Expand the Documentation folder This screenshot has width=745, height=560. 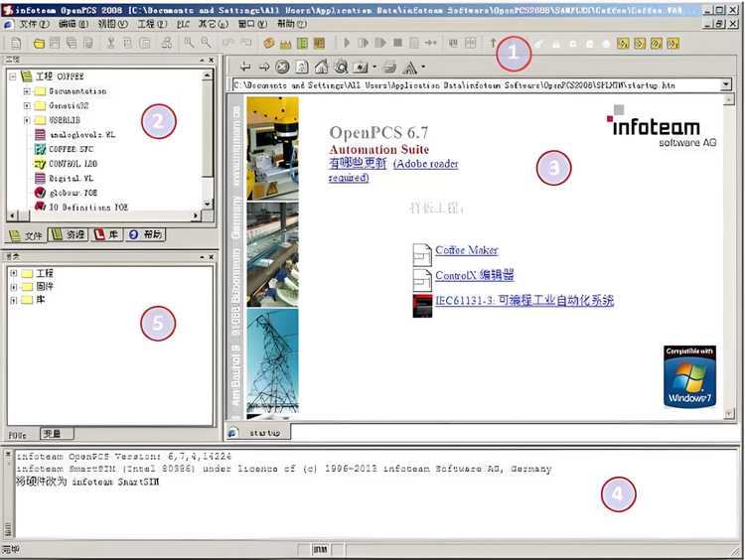27,91
